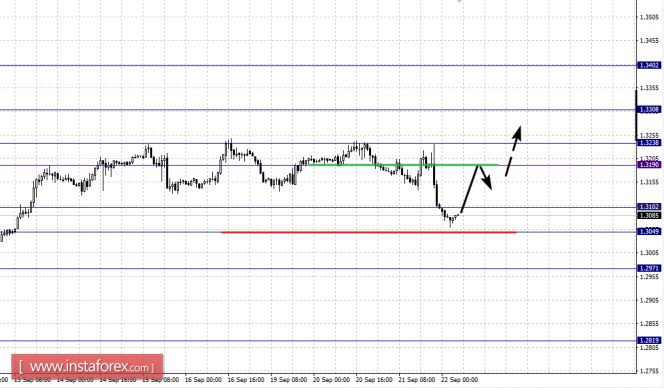Viewport: 664px width, 388px height.
Task: Select the current price 1.3085 label
Action: tap(649, 216)
